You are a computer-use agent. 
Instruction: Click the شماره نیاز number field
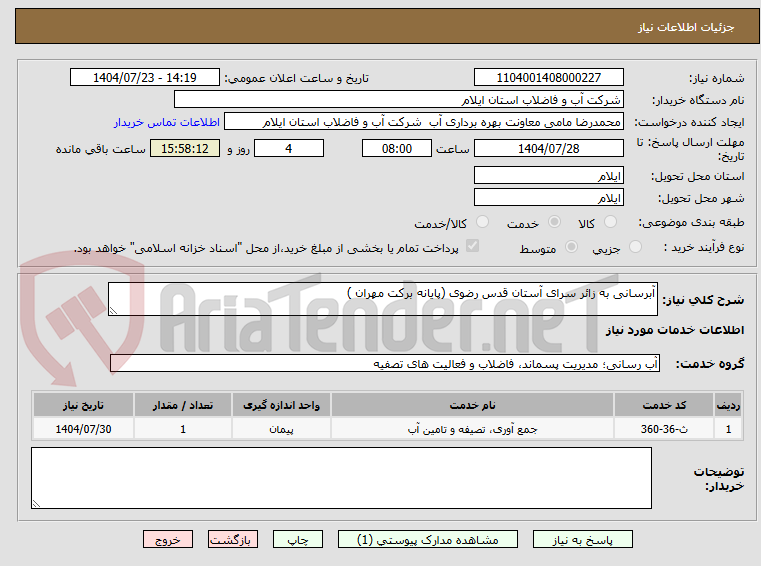[x=548, y=77]
